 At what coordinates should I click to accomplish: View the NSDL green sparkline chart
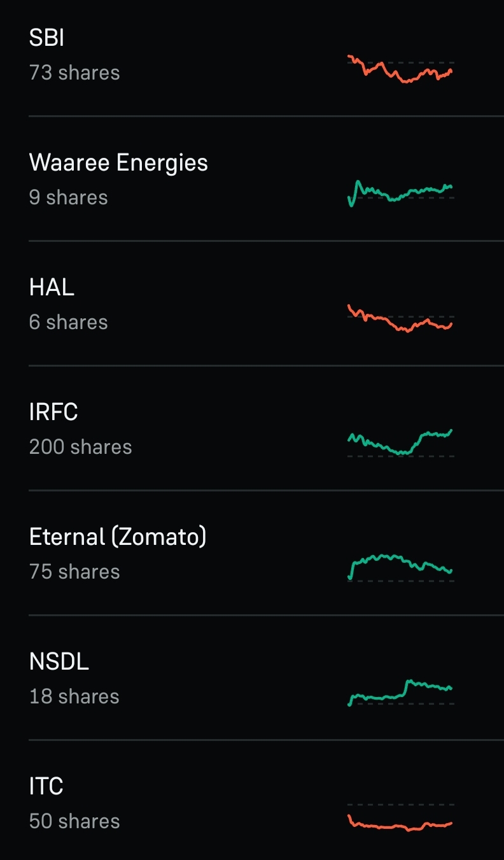point(400,692)
